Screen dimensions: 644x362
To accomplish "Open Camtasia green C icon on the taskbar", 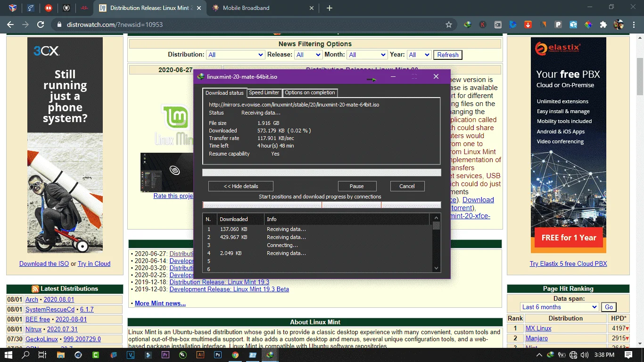I will tap(96, 355).
